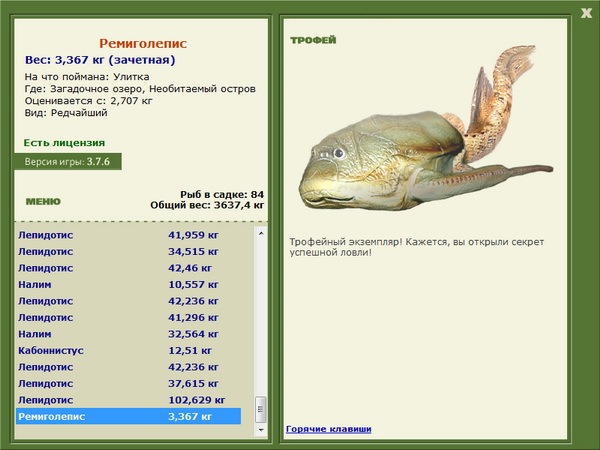Image resolution: width=600 pixels, height=450 pixels.
Task: Close the trophy window with X
Action: pyautogui.click(x=586, y=13)
